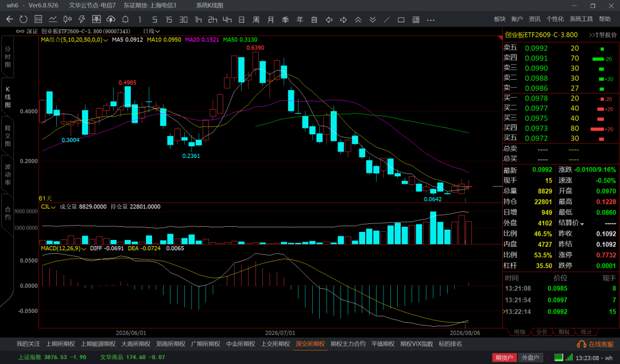
Task: Open the MA组合 indicator dropdown
Action: pos(74,40)
